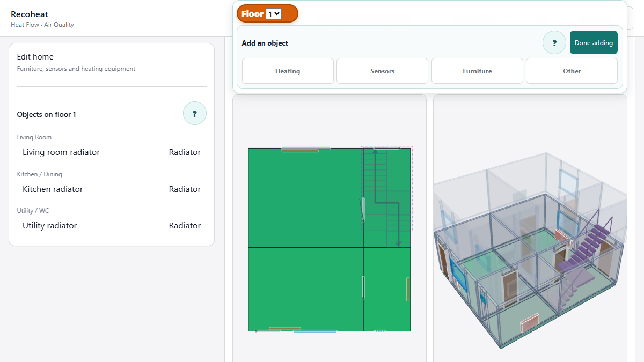Viewport: 644px width, 362px height.
Task: Select the Heating object category
Action: coord(288,71)
